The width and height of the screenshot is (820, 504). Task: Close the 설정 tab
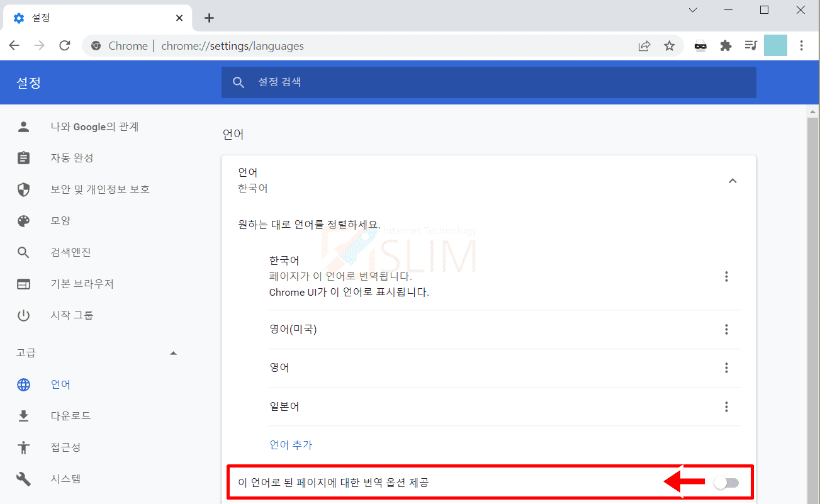(179, 18)
